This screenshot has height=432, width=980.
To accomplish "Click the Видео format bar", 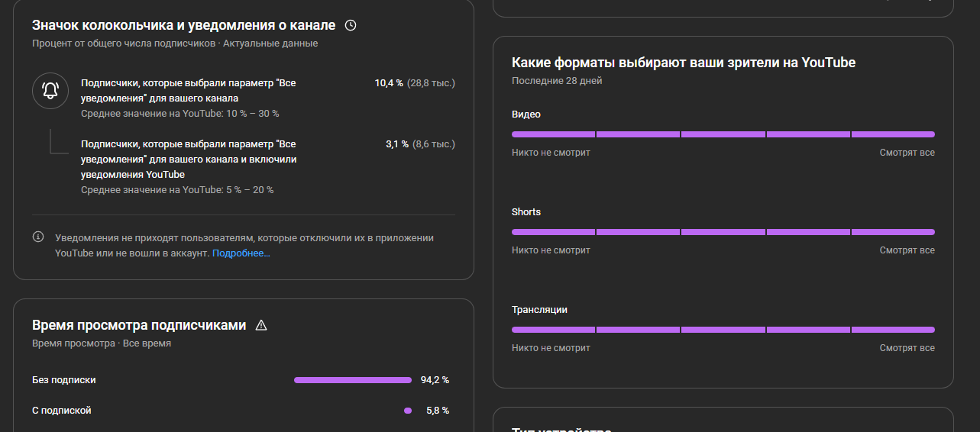I will click(723, 134).
